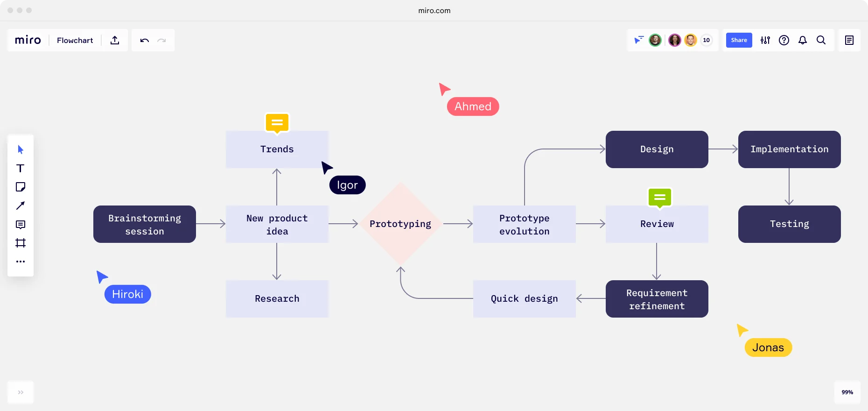Select the Requirement refinement node

(x=657, y=299)
